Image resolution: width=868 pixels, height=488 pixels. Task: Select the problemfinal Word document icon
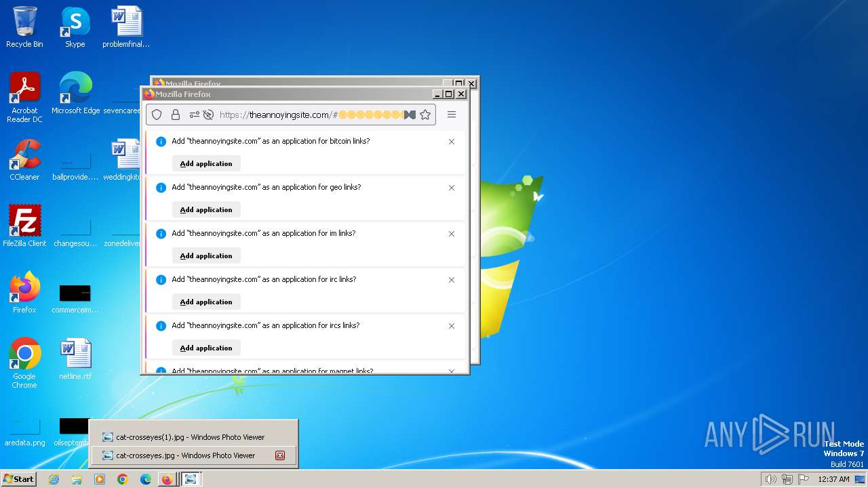126,27
